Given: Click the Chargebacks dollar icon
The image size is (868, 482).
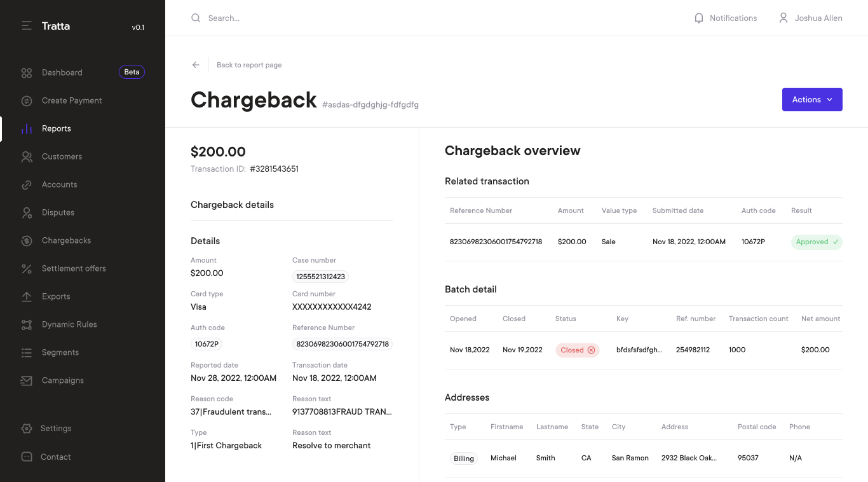Looking at the screenshot, I should point(27,240).
